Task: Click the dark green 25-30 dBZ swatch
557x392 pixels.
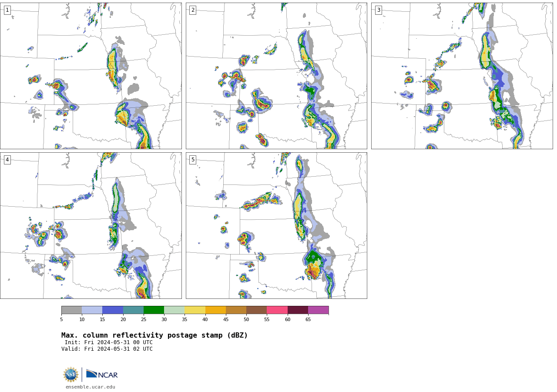Action: pos(154,310)
